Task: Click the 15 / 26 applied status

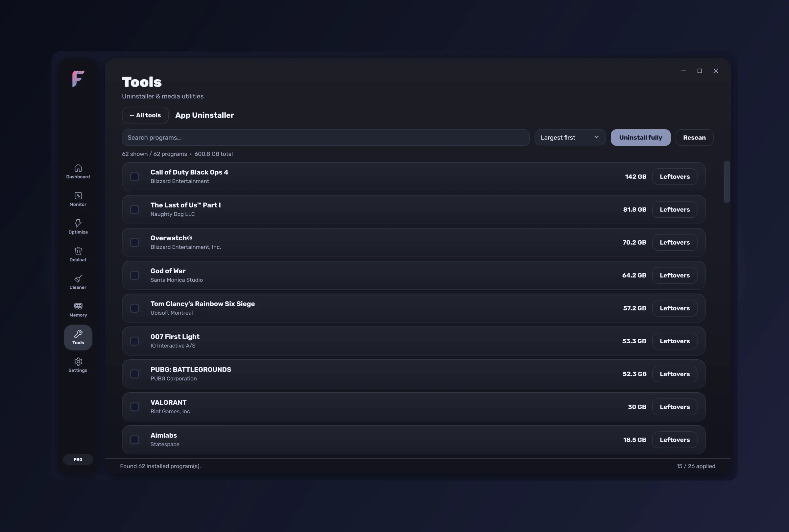Action: coord(696,466)
